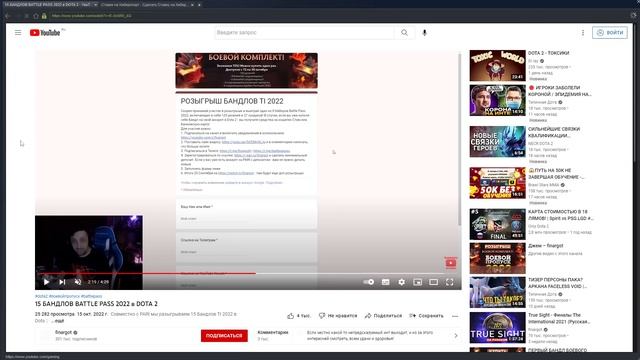Open the three-dot settings menu in header
Viewport: 640px width, 360px height.
click(x=583, y=33)
